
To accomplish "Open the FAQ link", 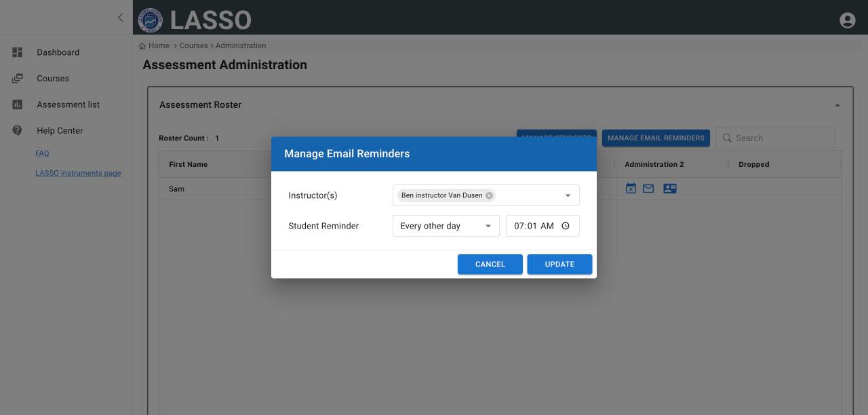I will click(x=42, y=153).
